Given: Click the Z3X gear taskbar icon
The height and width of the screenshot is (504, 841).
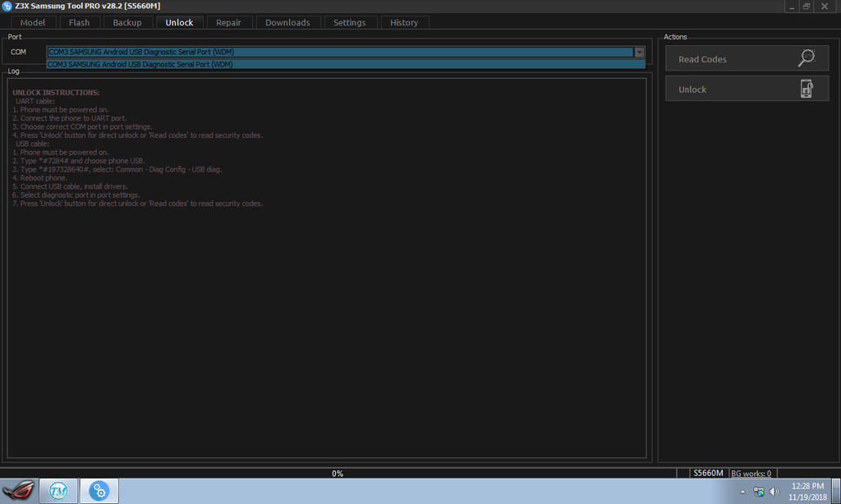Looking at the screenshot, I should pyautogui.click(x=99, y=491).
